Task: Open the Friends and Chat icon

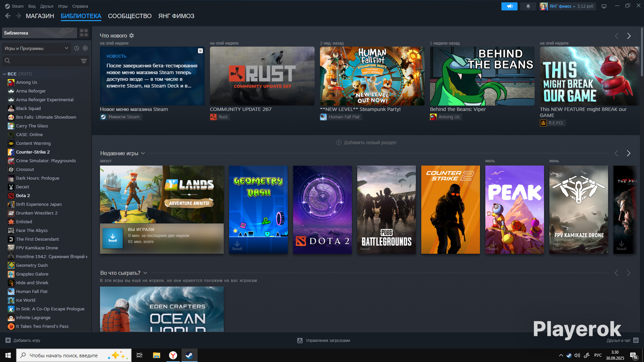Action: [636, 340]
